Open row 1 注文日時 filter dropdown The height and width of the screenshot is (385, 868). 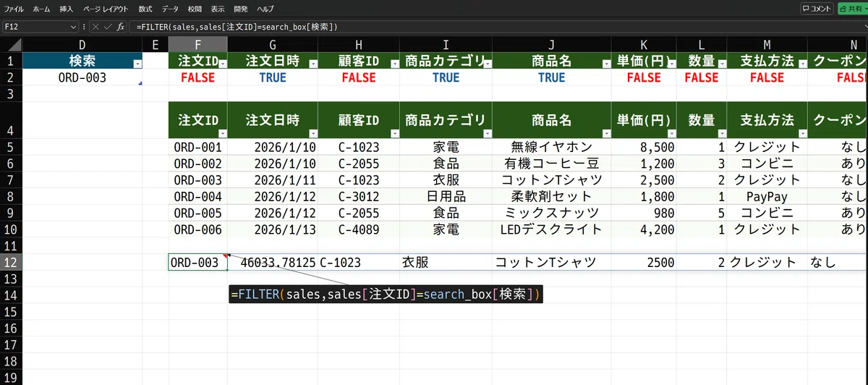click(312, 64)
